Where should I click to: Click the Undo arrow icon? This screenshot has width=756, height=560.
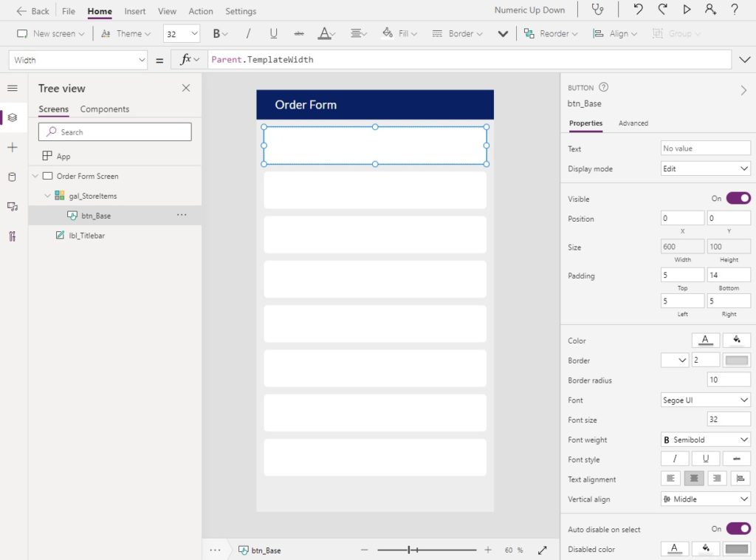[x=638, y=9]
